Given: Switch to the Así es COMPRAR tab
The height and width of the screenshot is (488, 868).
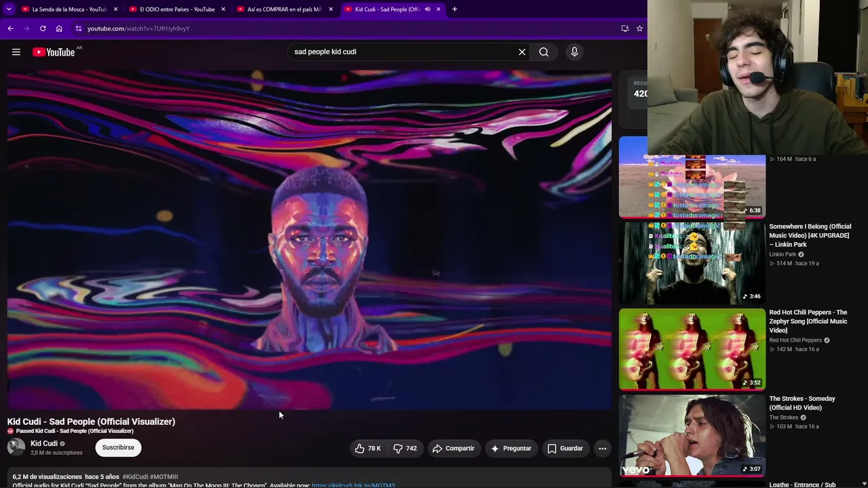Looking at the screenshot, I should point(284,9).
